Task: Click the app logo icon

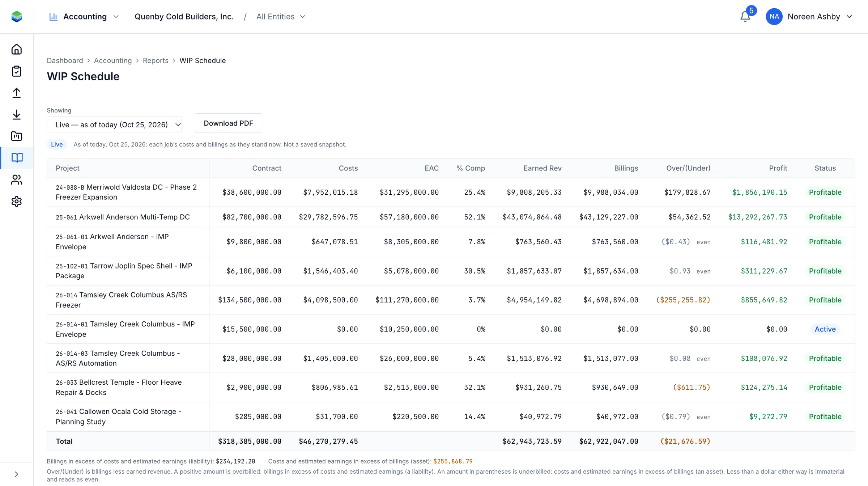Action: point(17,17)
